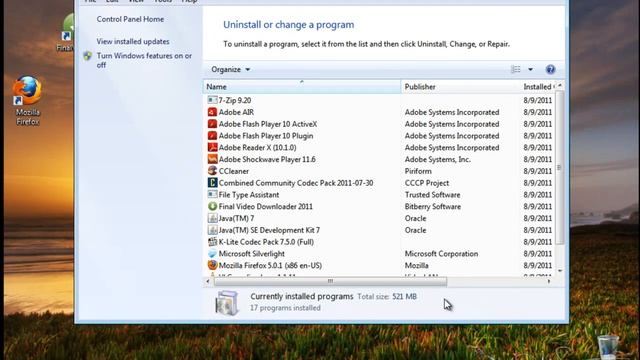Screen dimensions: 640x360
Task: Sort the list by the Name column
Action: point(302,87)
